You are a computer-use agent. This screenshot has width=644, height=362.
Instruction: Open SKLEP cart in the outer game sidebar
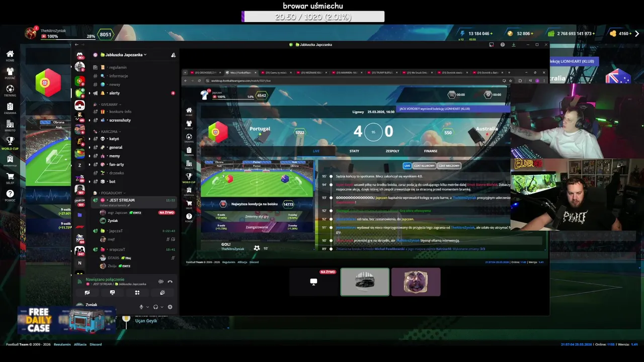click(10, 178)
